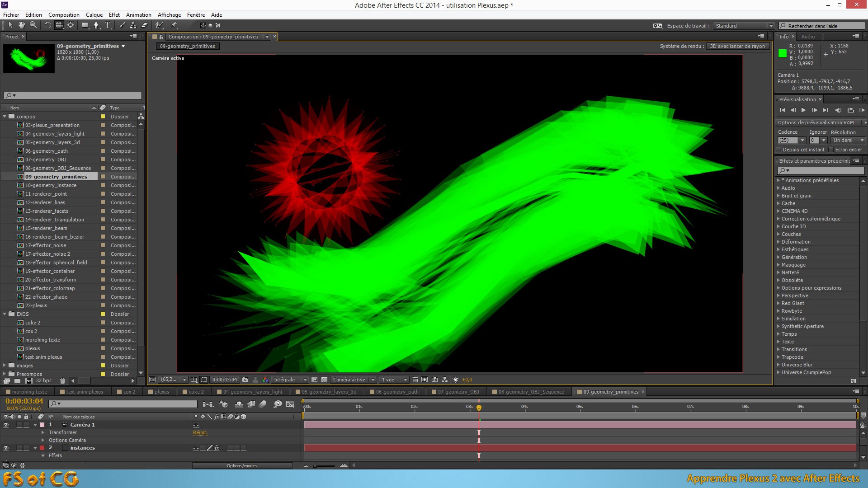Expand the 'Animations prédéfinies' effects category

[x=778, y=180]
